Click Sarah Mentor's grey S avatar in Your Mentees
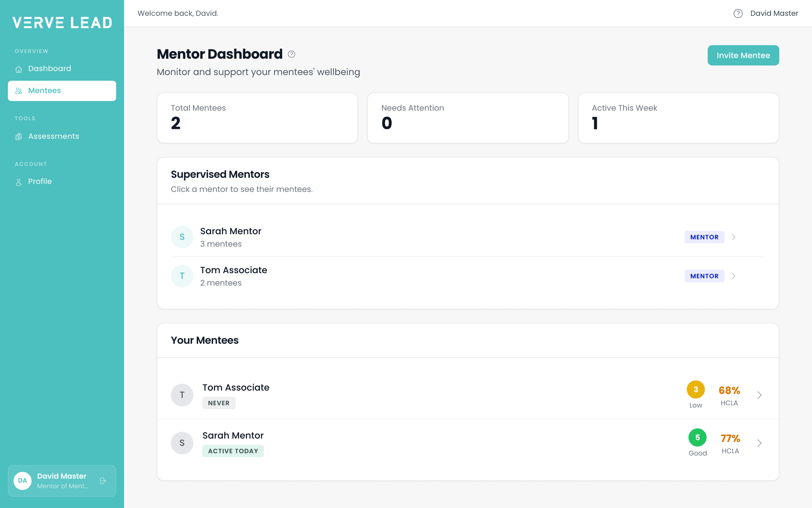 tap(182, 443)
